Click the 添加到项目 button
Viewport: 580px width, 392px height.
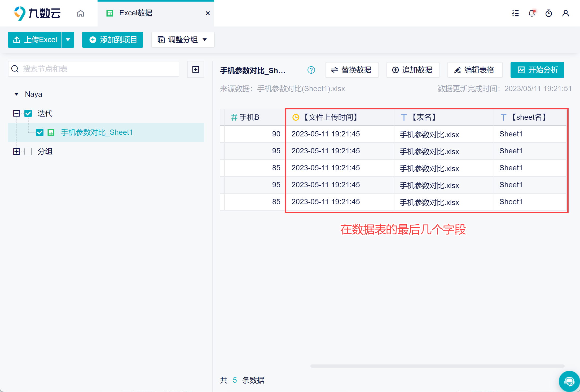113,40
